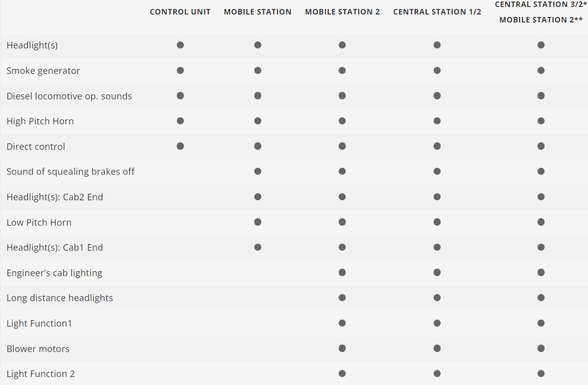Click Control Unit dot for Diesel locomotive sounds

[x=180, y=95]
